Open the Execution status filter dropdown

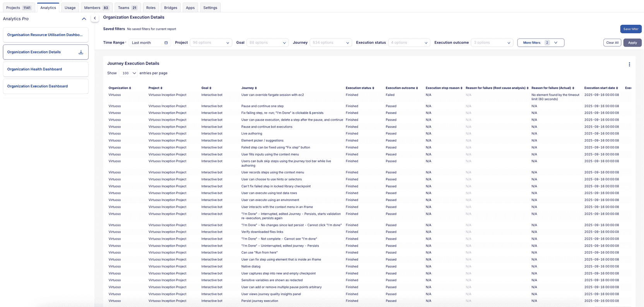[409, 43]
